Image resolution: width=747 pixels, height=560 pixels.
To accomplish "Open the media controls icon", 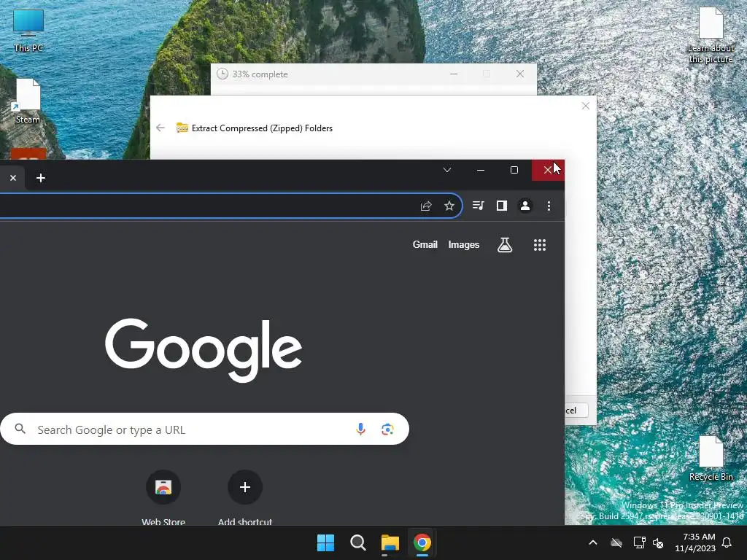I will coord(479,205).
